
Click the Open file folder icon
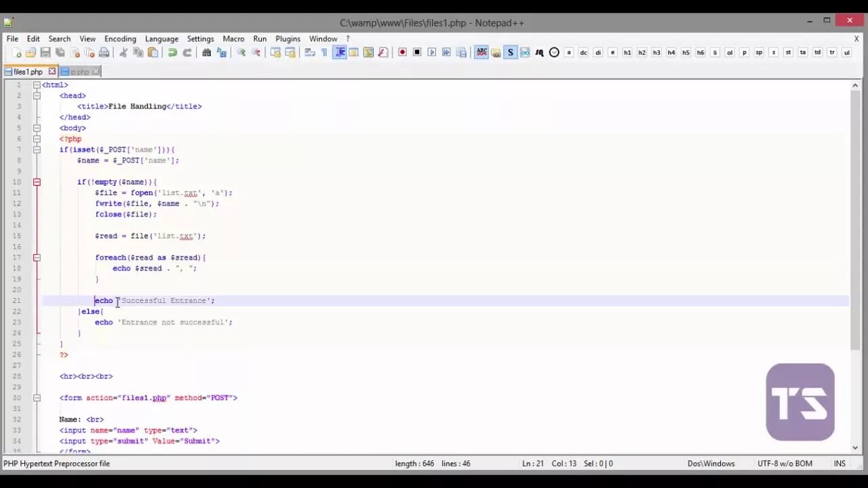[x=31, y=52]
